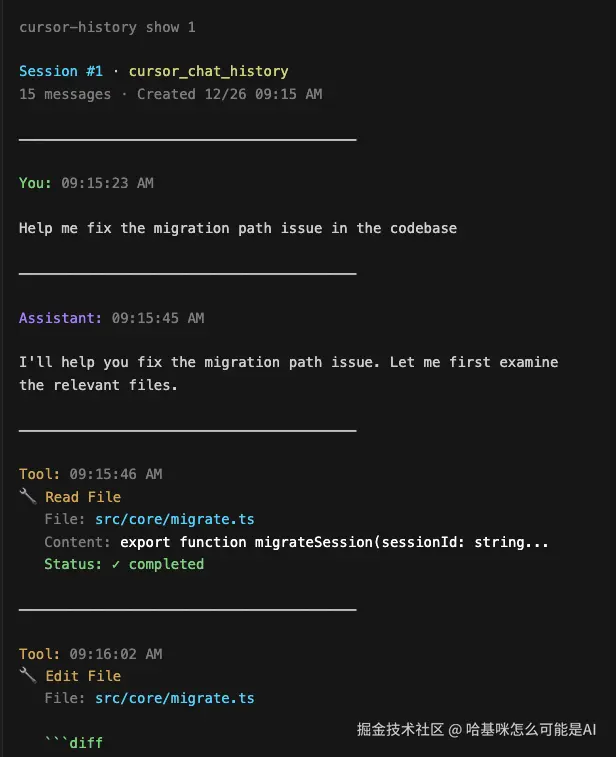Click the ```diff code block marker
This screenshot has height=757, width=616.
74,743
